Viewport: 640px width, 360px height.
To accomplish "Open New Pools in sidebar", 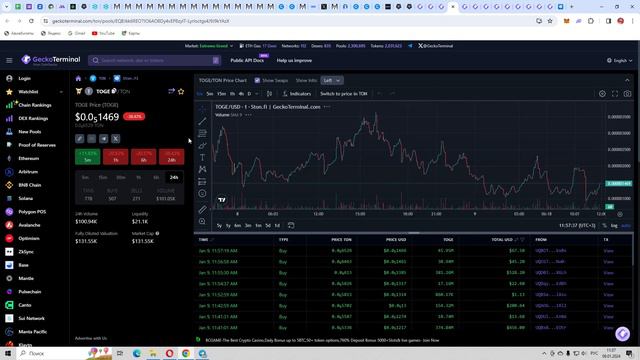I will coord(29,132).
